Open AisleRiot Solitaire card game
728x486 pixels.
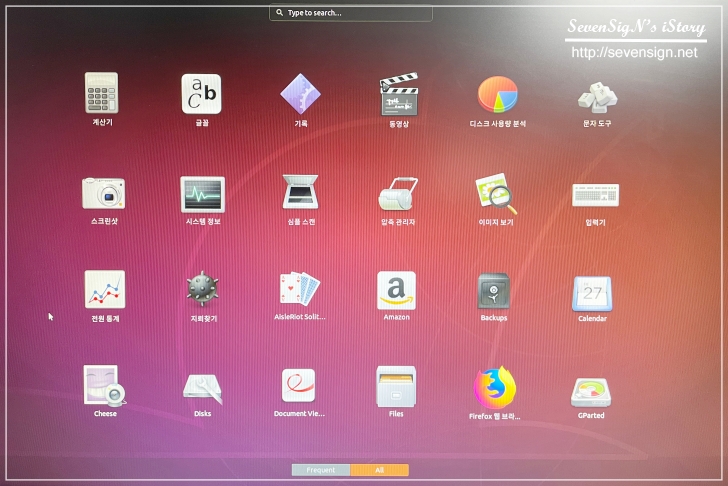[300, 289]
